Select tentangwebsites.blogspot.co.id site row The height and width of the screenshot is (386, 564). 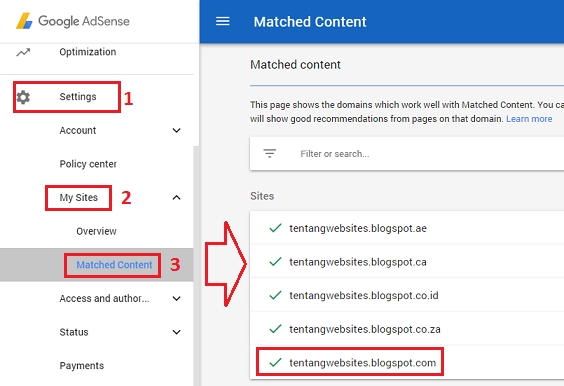(x=407, y=295)
